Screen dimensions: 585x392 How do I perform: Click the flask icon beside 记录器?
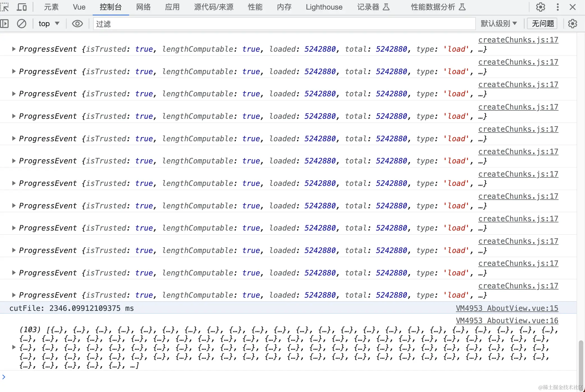pos(386,7)
